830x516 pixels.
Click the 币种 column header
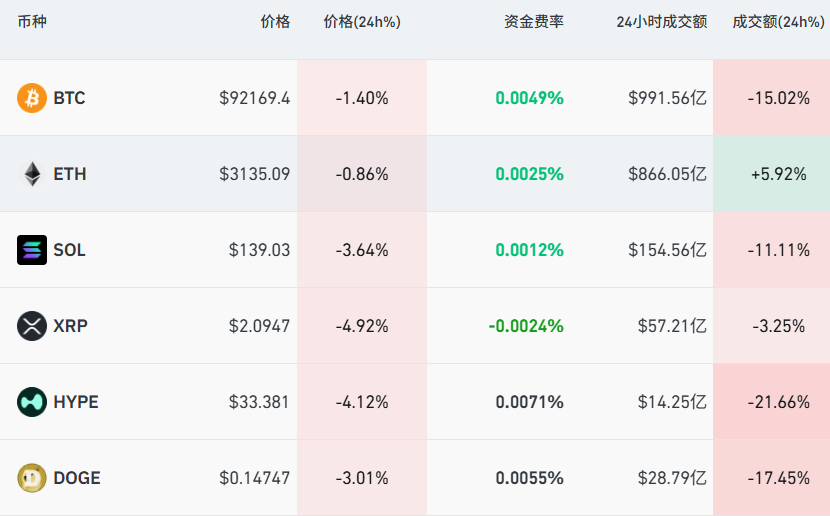32,22
